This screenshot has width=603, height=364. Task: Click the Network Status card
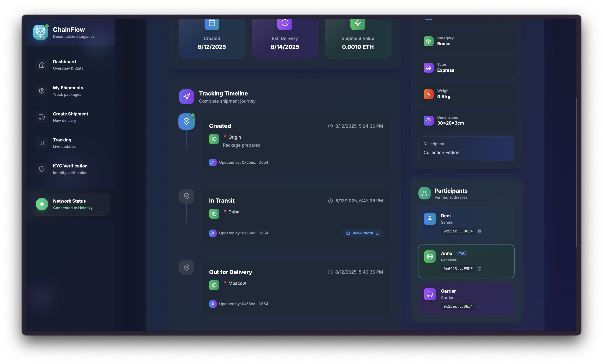coord(70,204)
